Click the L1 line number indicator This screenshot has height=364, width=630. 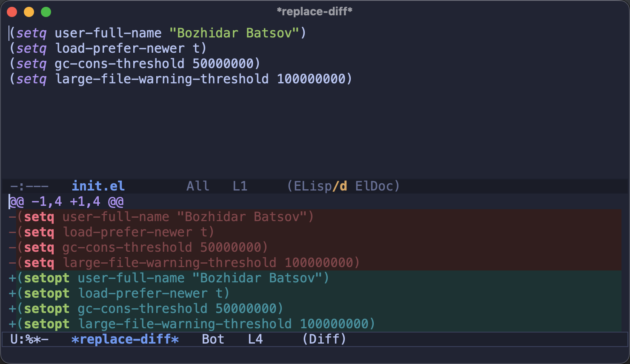point(240,186)
